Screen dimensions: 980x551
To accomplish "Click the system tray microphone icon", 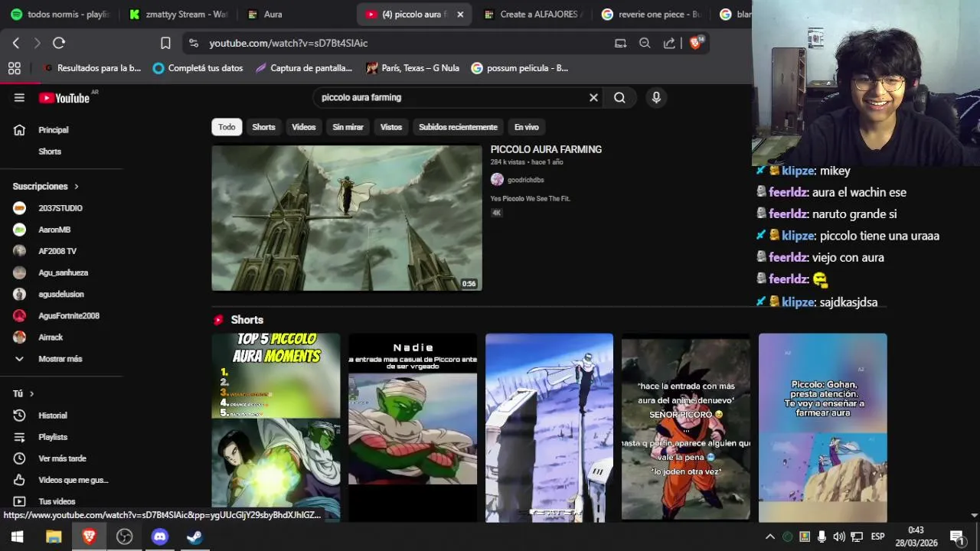I will click(822, 536).
